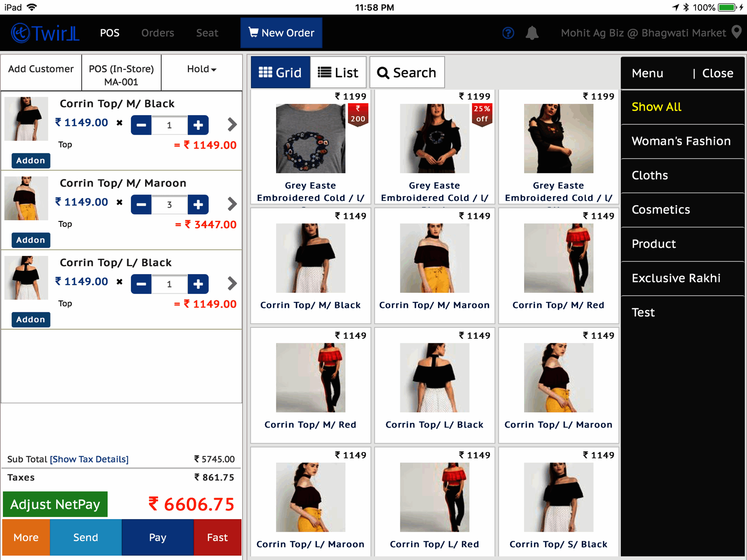Select Woman's Fashion category
Viewport: 747px width, 560px height.
tap(681, 141)
